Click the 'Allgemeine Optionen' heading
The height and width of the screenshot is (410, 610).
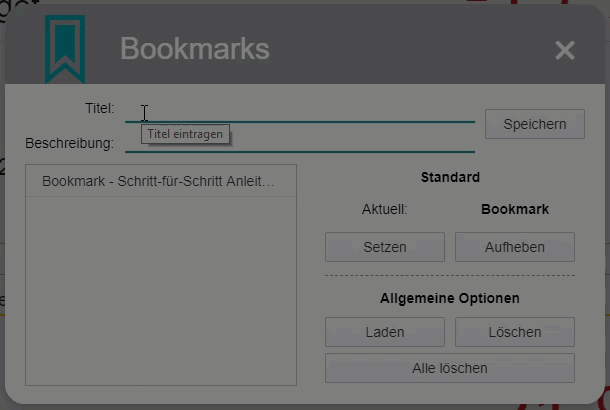point(450,298)
